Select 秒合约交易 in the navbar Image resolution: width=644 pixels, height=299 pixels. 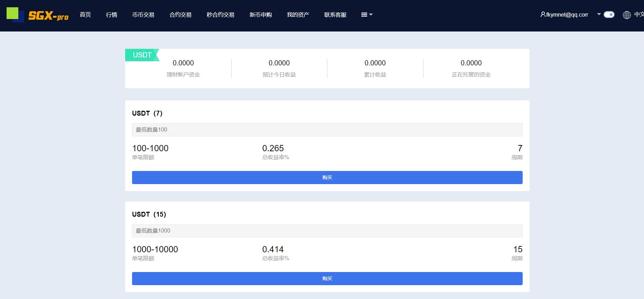coord(220,15)
